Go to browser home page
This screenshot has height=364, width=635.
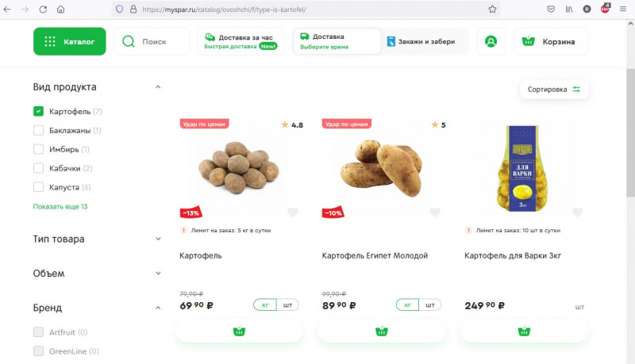61,9
